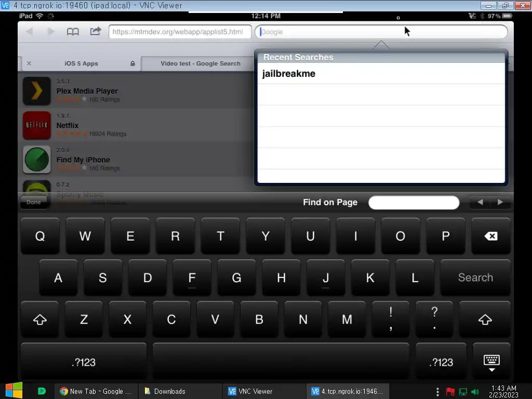Tap the left shift key
Viewport: 532px width, 399px height.
tap(40, 320)
